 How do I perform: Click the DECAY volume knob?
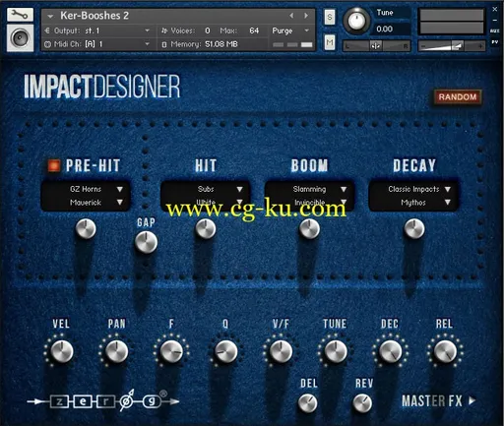(414, 228)
